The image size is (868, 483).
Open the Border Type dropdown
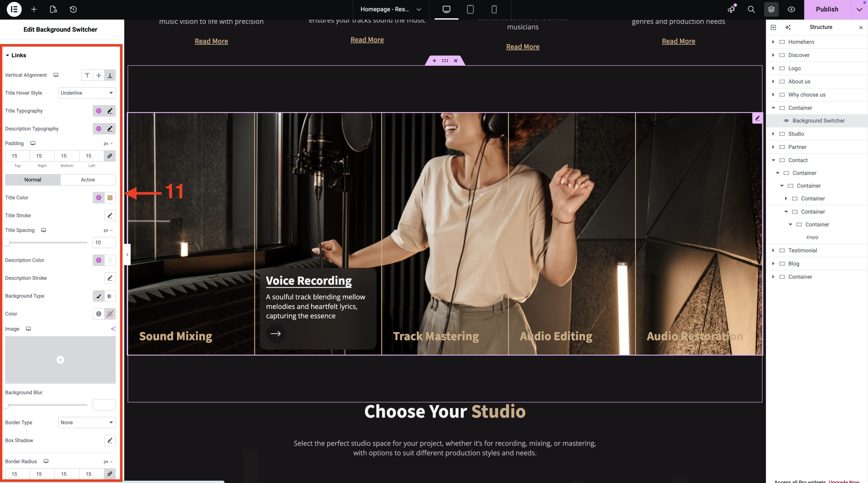(87, 423)
